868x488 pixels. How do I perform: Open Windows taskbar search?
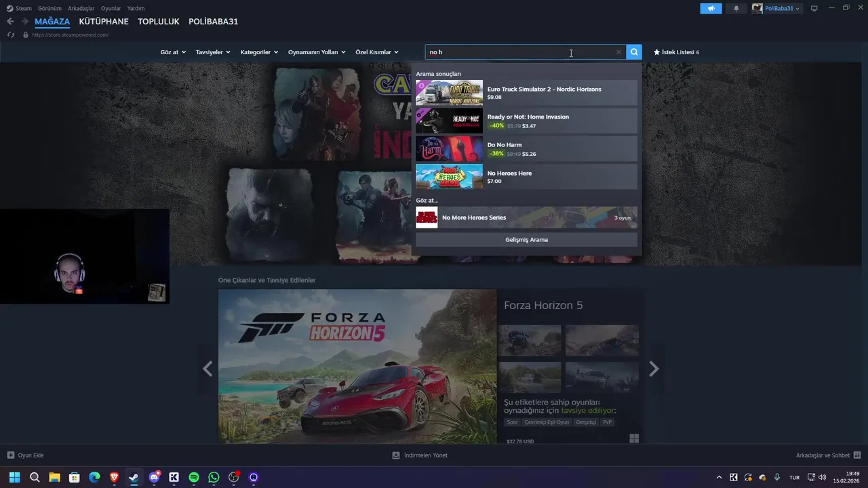pyautogui.click(x=35, y=477)
